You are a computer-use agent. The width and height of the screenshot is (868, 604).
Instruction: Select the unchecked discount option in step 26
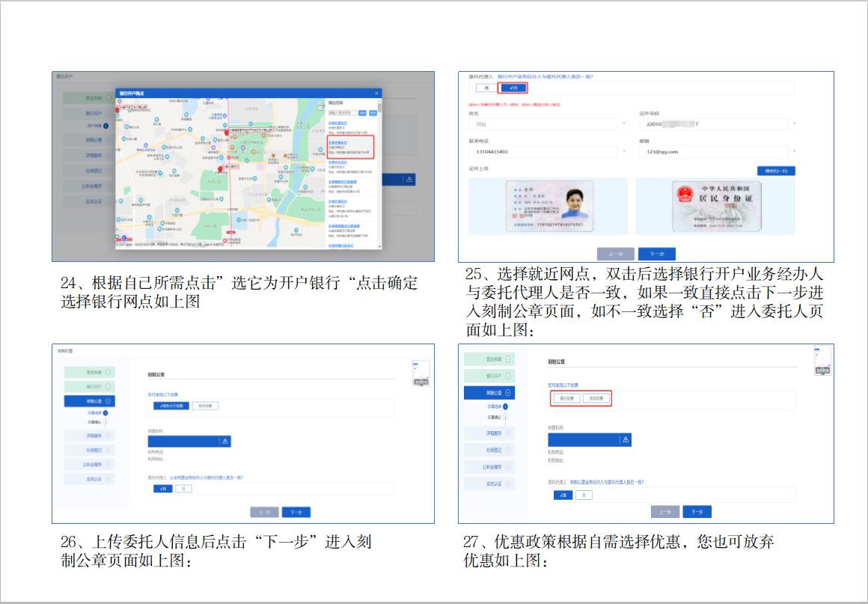[x=205, y=406]
